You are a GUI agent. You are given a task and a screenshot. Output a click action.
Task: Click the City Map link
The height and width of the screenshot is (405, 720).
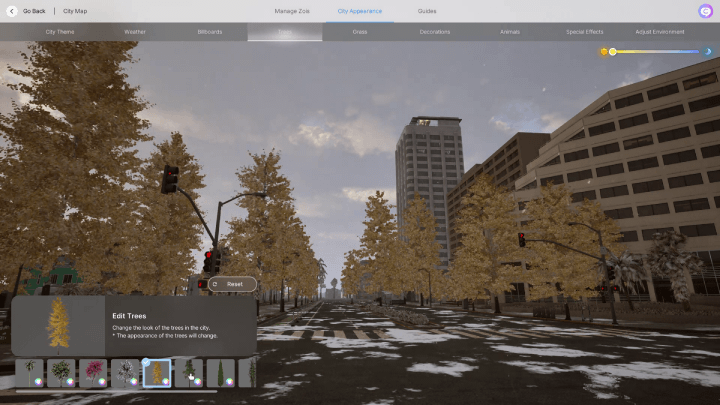pos(75,11)
